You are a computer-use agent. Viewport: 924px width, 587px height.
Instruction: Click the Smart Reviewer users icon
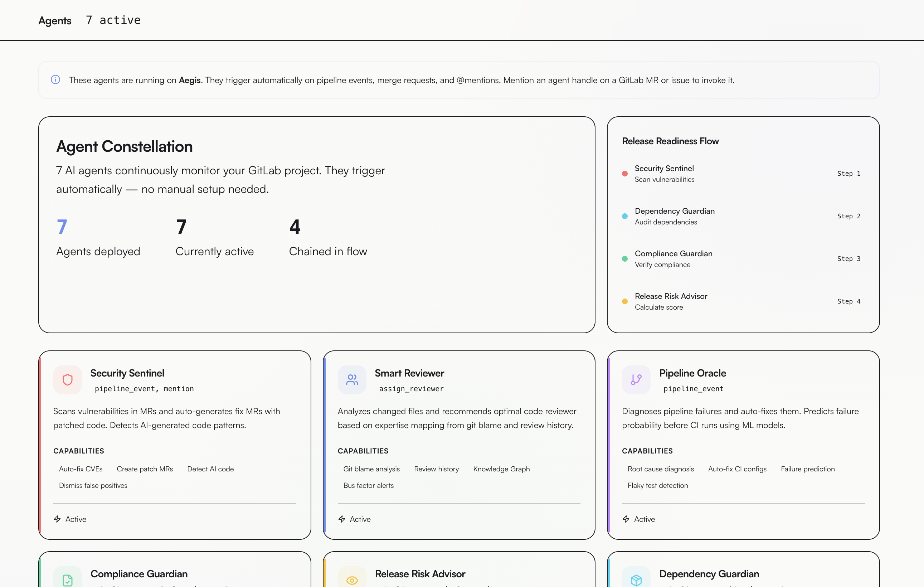coord(352,380)
